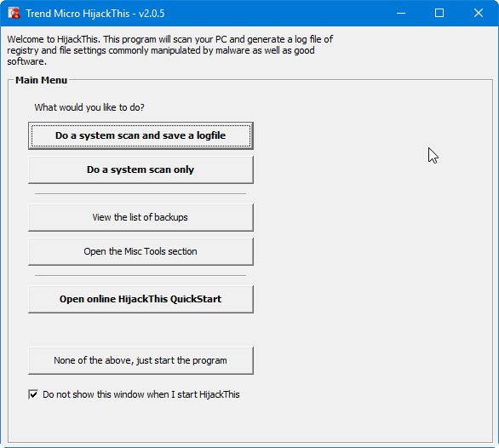Image resolution: width=499 pixels, height=448 pixels.
Task: Click the "Do not show this window when I start HijackThis" label
Action: point(141,394)
